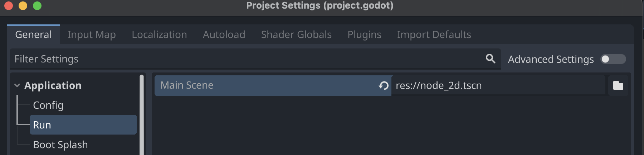Screen dimensions: 644x155
Task: Click the Filter Settings search field
Action: tap(243, 59)
